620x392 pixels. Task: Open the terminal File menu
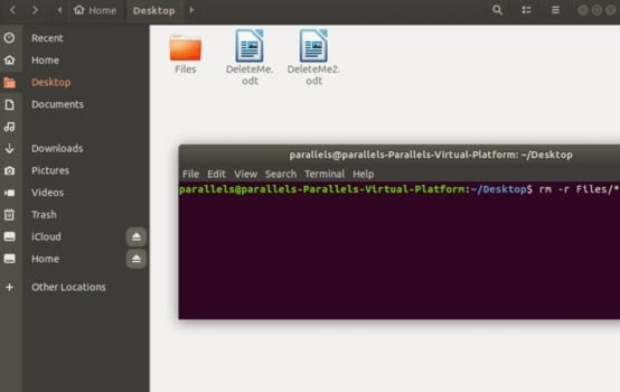click(191, 174)
